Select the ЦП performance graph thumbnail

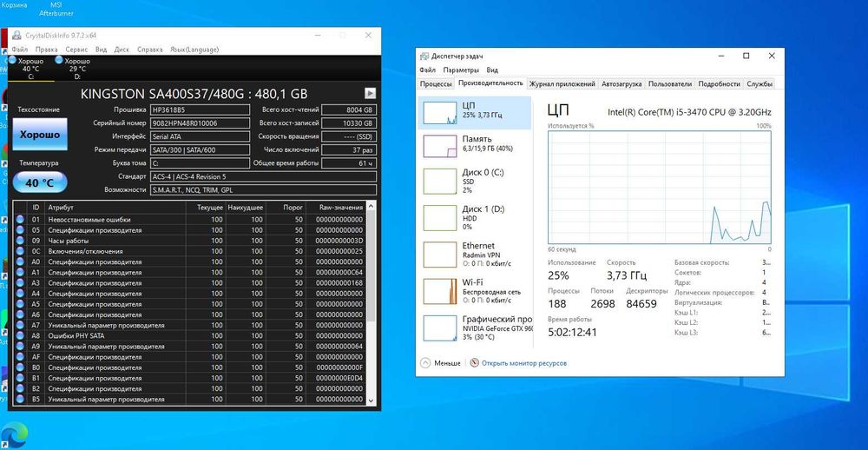(439, 113)
